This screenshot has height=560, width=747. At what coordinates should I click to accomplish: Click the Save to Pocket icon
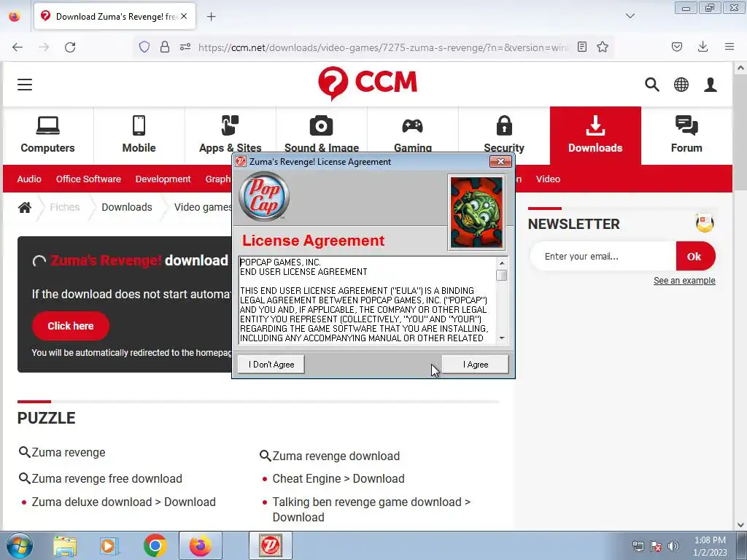pyautogui.click(x=677, y=47)
